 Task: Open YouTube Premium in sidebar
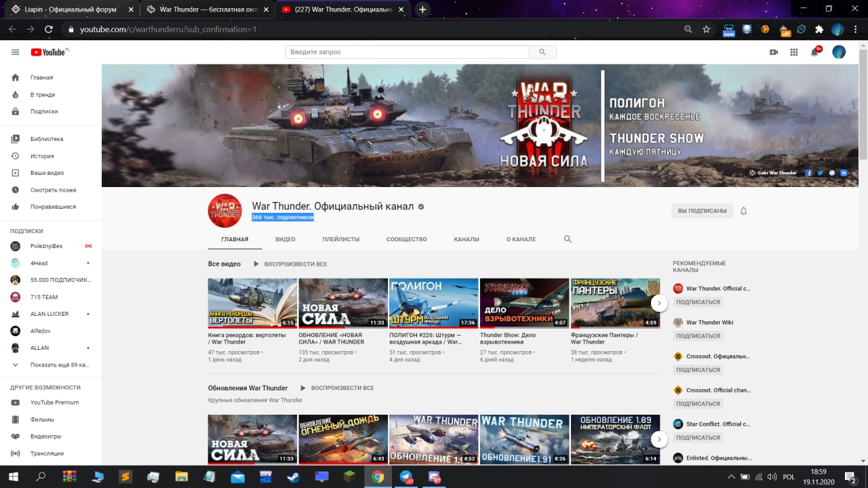coord(51,403)
